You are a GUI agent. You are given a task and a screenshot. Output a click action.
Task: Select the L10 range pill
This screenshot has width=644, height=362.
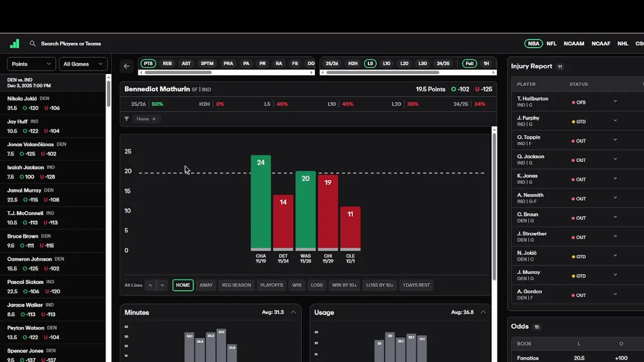pyautogui.click(x=386, y=64)
